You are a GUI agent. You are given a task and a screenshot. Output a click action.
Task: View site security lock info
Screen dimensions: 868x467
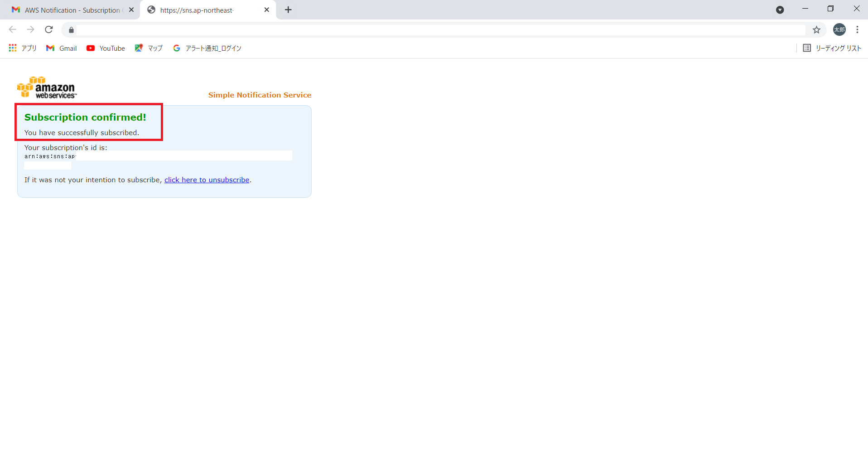(x=71, y=30)
